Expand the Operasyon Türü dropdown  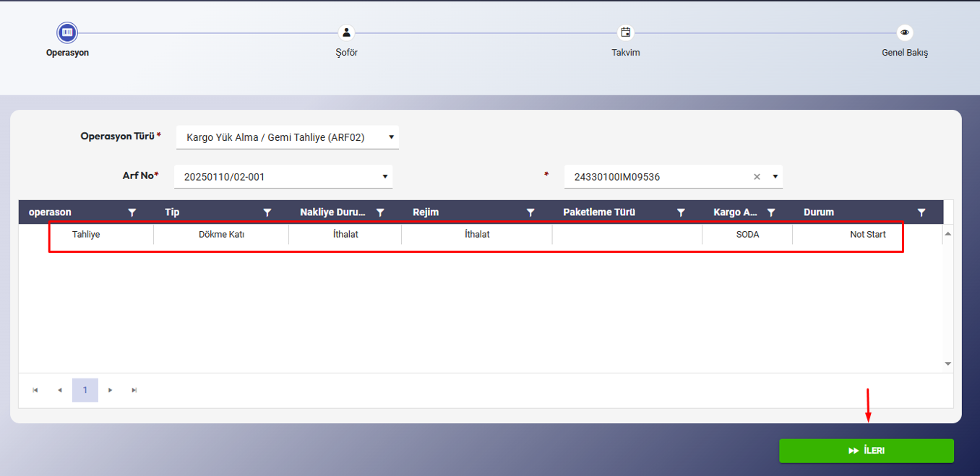tap(391, 137)
